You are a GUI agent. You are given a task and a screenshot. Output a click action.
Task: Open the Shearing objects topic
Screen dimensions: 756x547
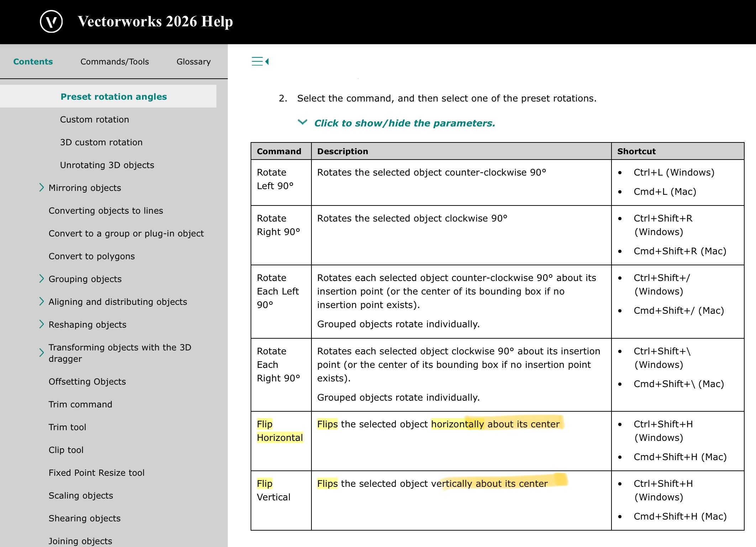point(84,518)
